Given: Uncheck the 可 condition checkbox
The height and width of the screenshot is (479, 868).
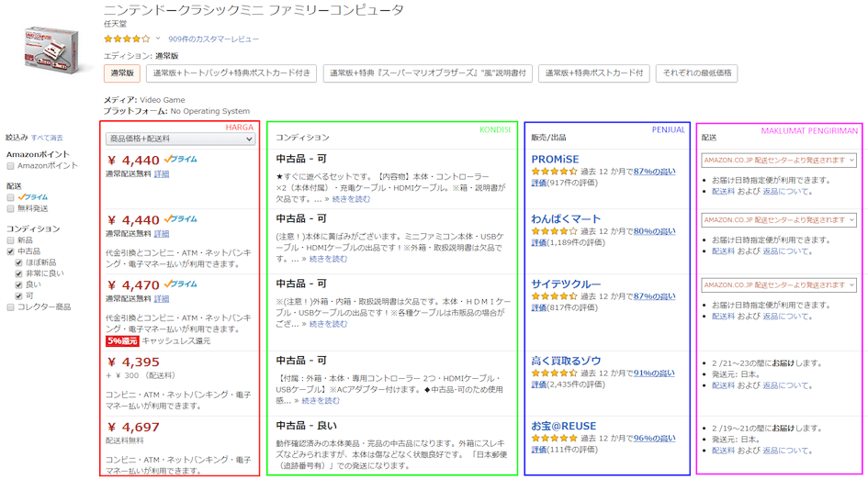Looking at the screenshot, I should pos(18,295).
